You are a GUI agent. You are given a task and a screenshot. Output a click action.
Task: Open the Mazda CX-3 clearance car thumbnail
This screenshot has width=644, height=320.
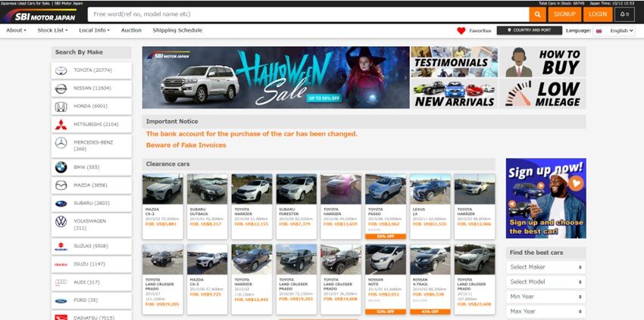coord(162,189)
